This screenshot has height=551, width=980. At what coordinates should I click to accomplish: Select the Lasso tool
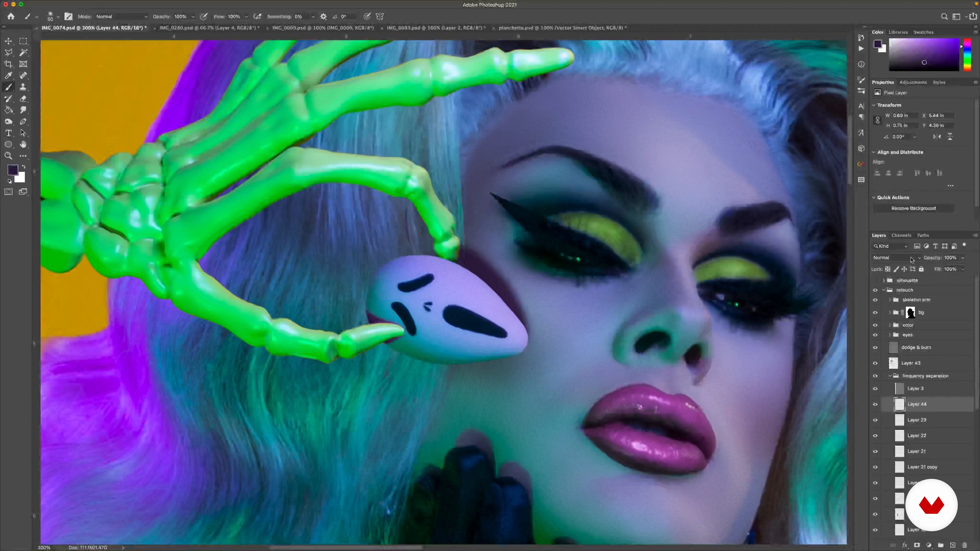[8, 53]
